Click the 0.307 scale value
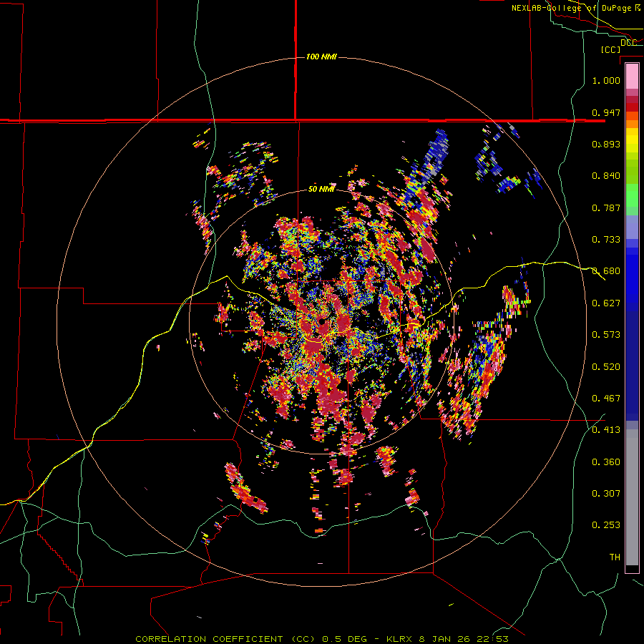Screen dimensions: 644x644 (x=606, y=494)
